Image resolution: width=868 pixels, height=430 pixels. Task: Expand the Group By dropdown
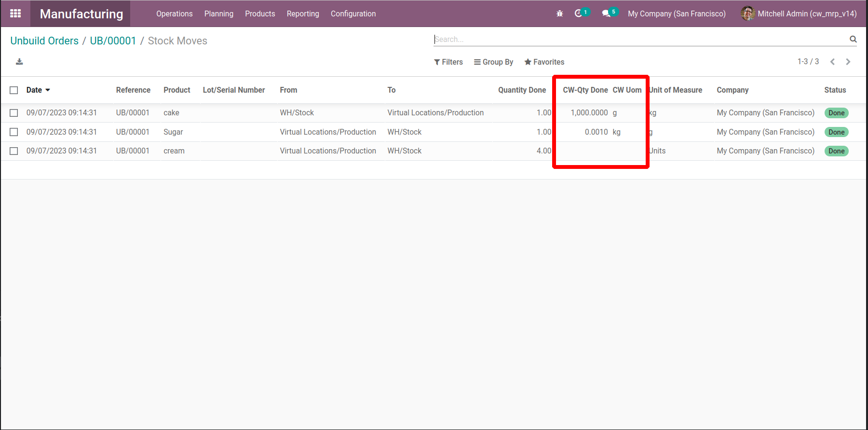coord(493,62)
